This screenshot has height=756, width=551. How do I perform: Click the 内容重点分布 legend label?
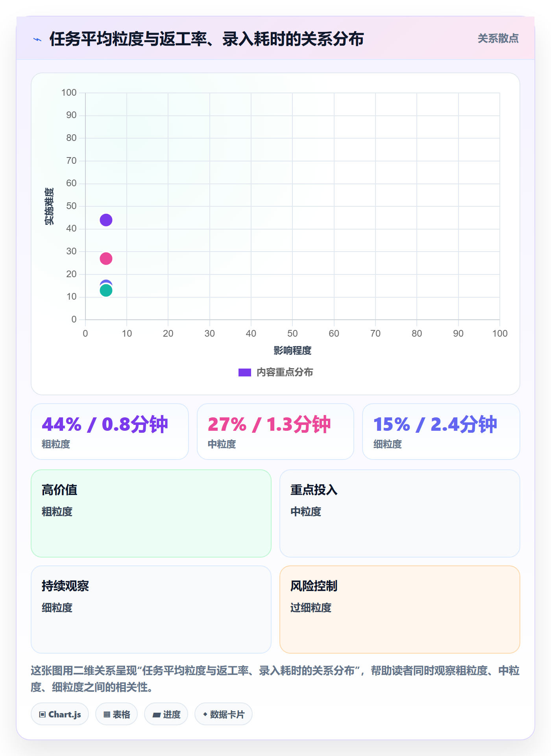coord(285,372)
